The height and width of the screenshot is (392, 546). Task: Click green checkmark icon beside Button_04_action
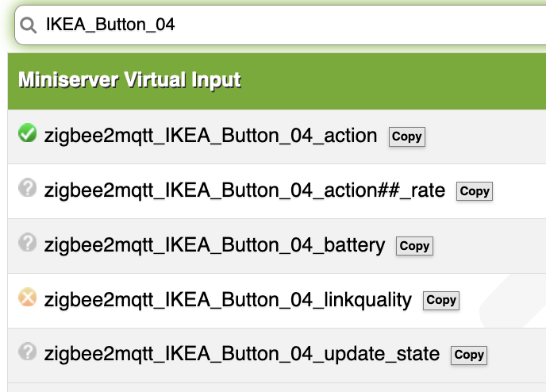click(x=27, y=135)
